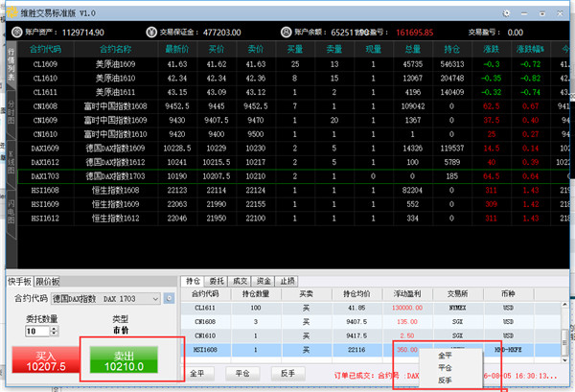Click the positions list scrollbar down arrow
Viewport: 575px width, 392px height.
point(564,360)
